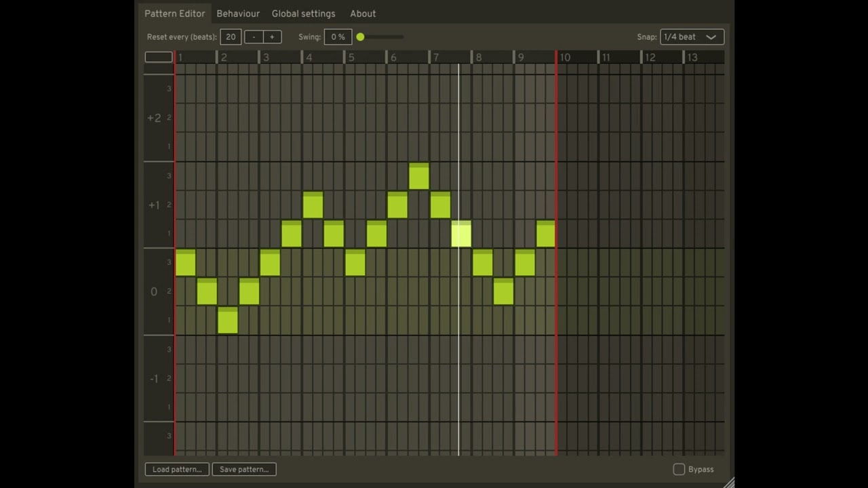Expand the Snap 1/4 beat dropdown
The image size is (868, 488).
[x=692, y=37]
